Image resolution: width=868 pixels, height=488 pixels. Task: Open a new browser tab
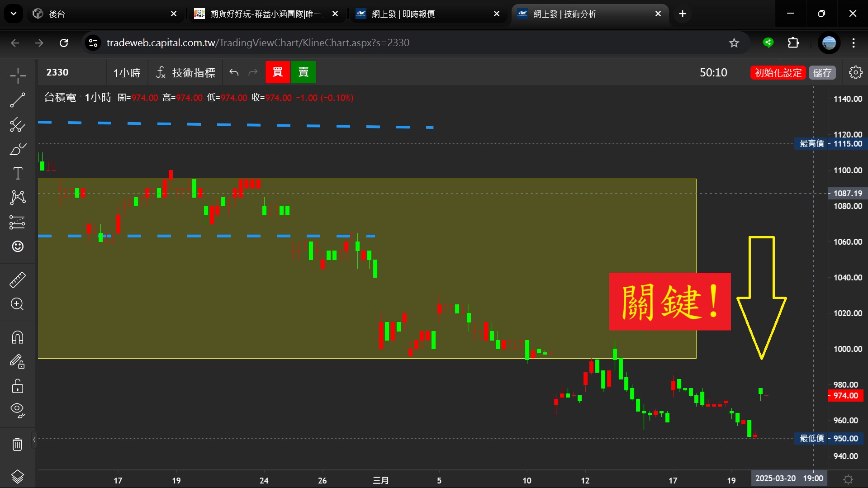[x=683, y=14]
